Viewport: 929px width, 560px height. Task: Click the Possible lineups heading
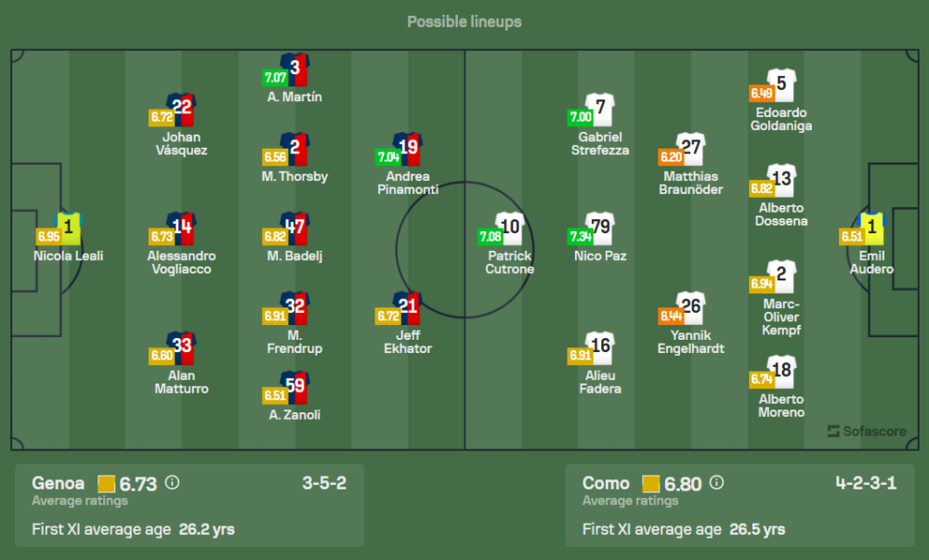tap(464, 22)
